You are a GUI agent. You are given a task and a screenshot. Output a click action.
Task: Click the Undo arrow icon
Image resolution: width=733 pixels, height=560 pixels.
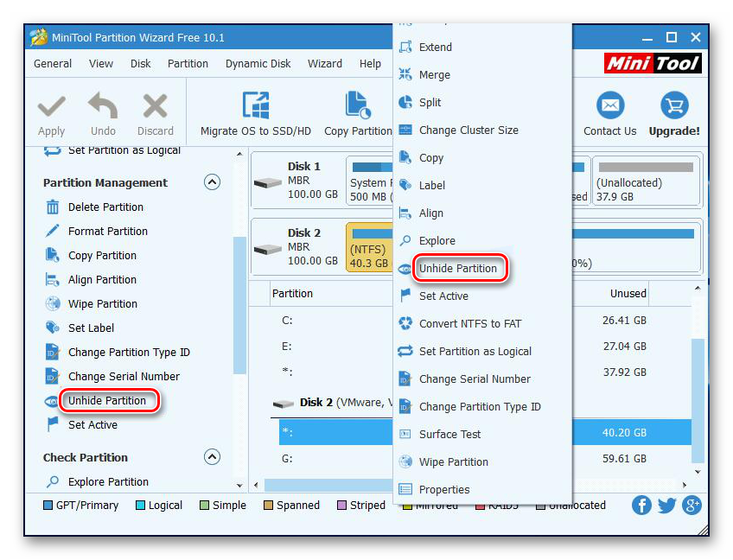(x=103, y=107)
